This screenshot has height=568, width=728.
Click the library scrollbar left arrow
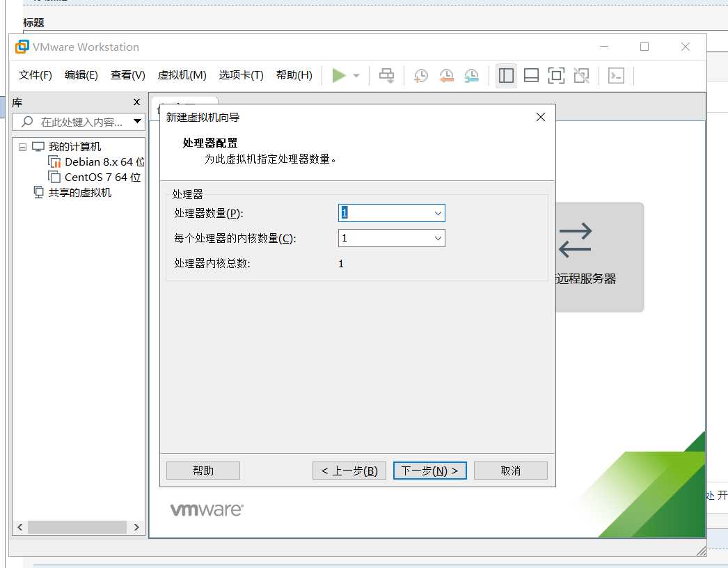click(x=20, y=527)
